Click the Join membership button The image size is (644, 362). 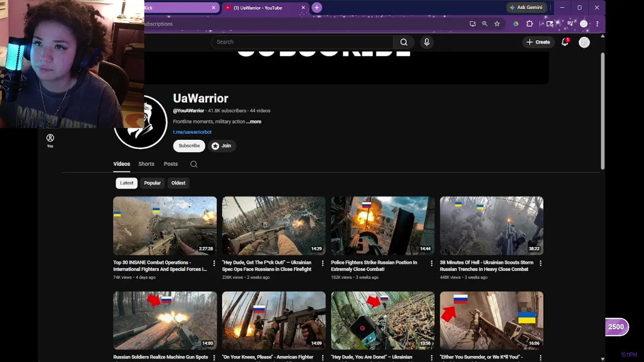(221, 146)
